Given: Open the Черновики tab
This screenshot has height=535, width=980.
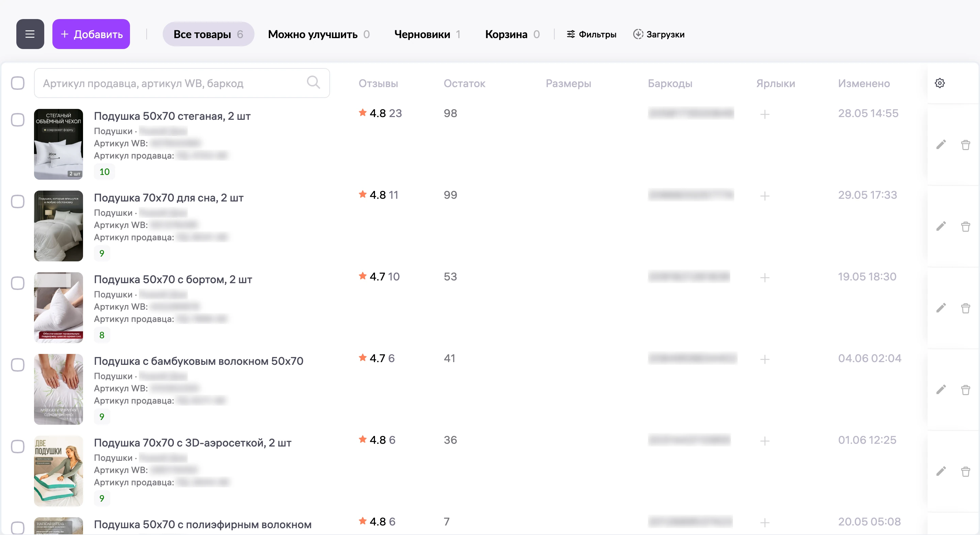Looking at the screenshot, I should (x=427, y=34).
